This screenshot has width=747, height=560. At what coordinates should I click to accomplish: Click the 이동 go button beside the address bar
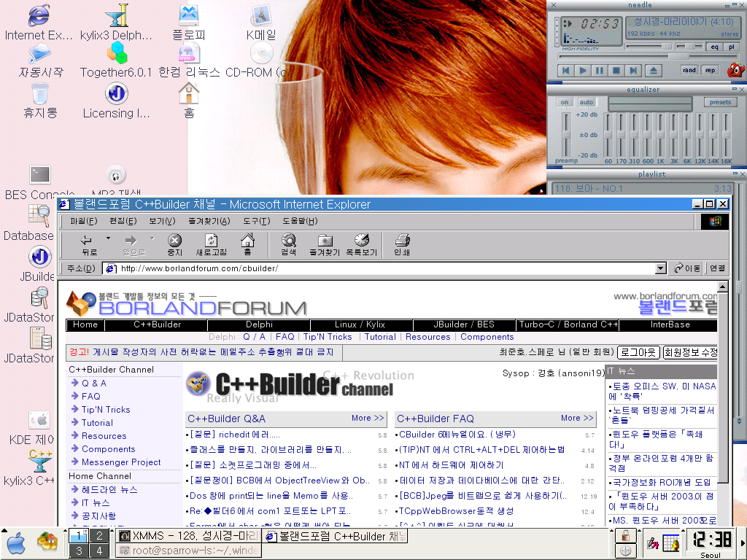(687, 268)
